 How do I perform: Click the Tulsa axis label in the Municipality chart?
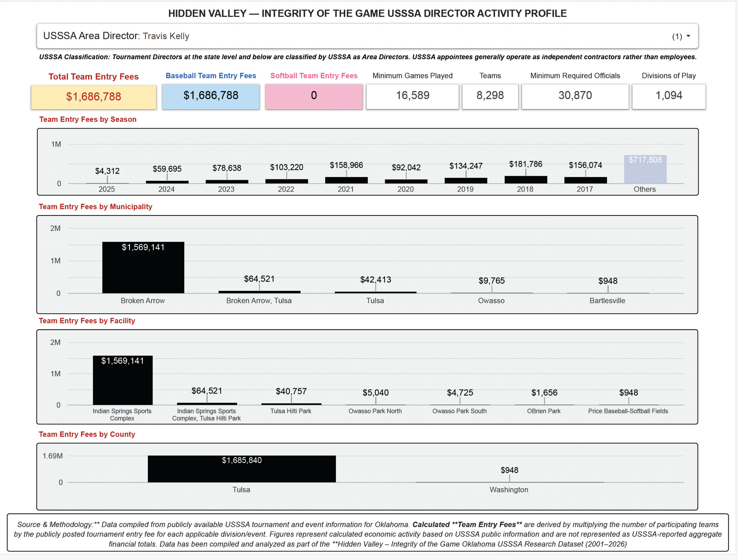point(375,301)
